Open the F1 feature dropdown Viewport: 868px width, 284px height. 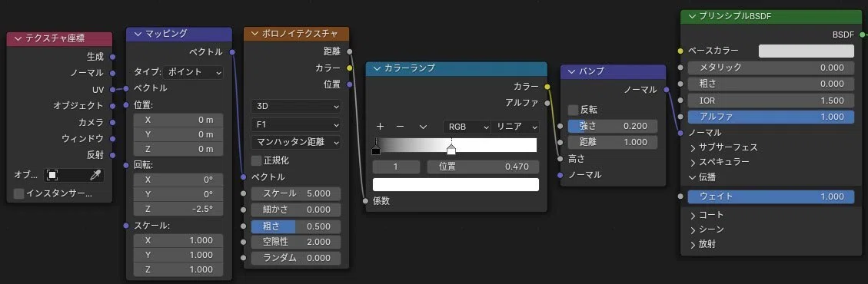tap(296, 124)
